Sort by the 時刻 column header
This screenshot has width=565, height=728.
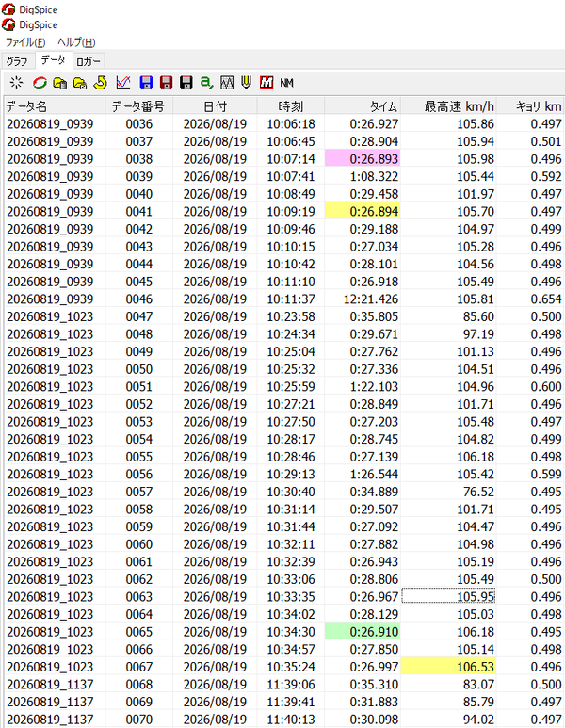point(291,106)
